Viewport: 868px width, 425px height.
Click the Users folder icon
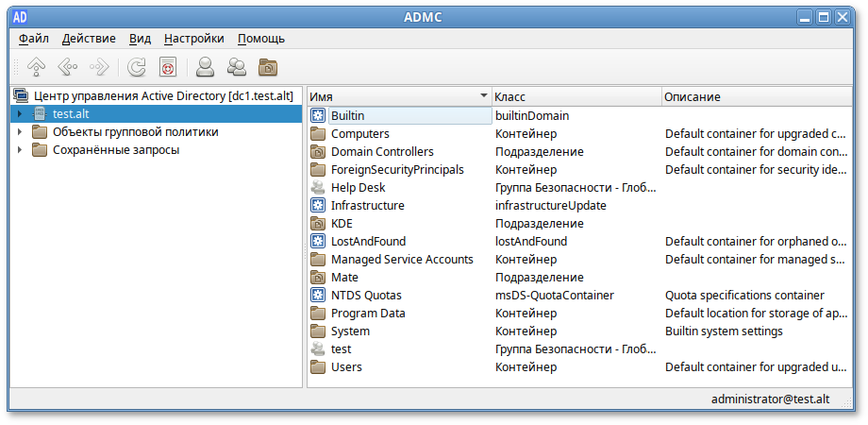pos(318,366)
